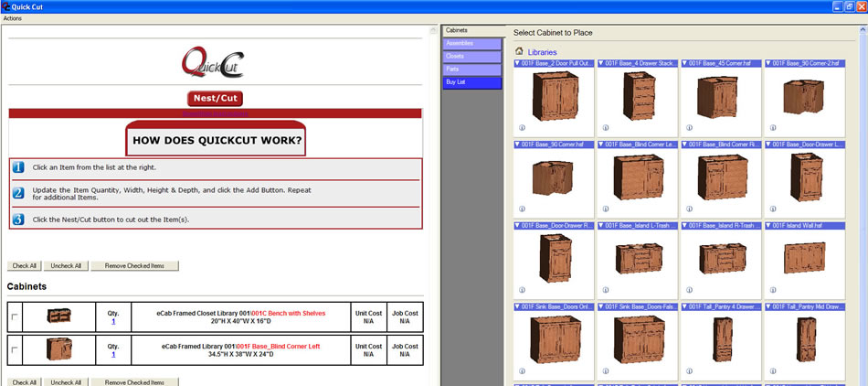The width and height of the screenshot is (868, 386).
Task: Pick the Base_Island R-Trash cabinet image
Action: [722, 259]
